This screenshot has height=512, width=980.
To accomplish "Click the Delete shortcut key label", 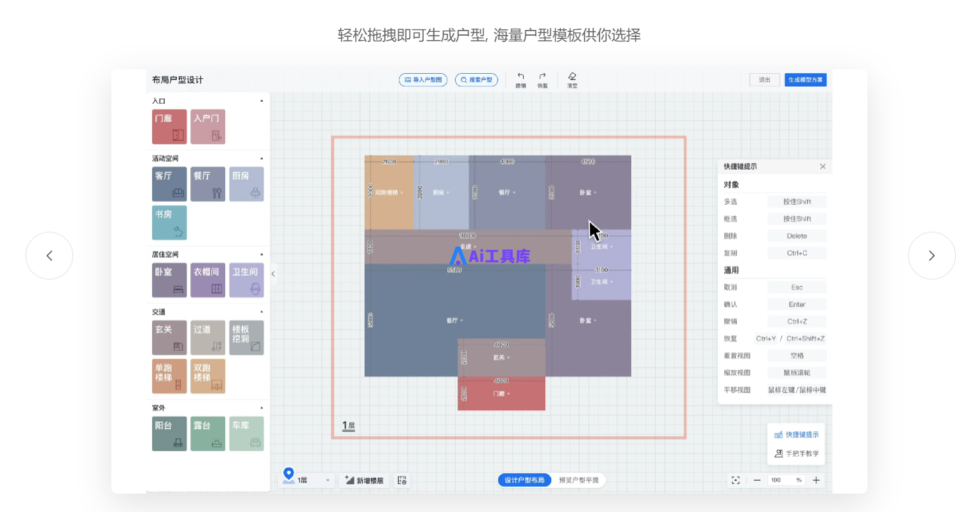I will coord(797,236).
